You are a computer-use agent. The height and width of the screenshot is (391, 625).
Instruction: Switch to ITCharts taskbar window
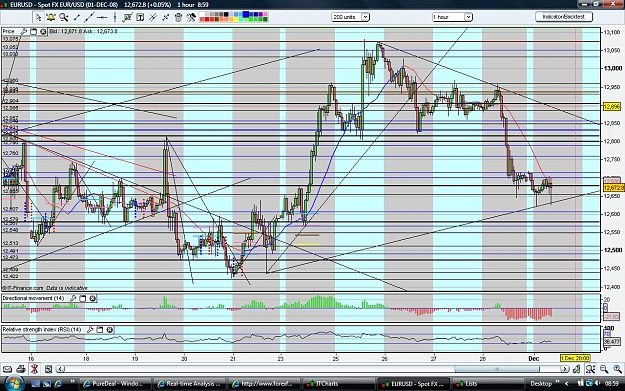tap(338, 384)
